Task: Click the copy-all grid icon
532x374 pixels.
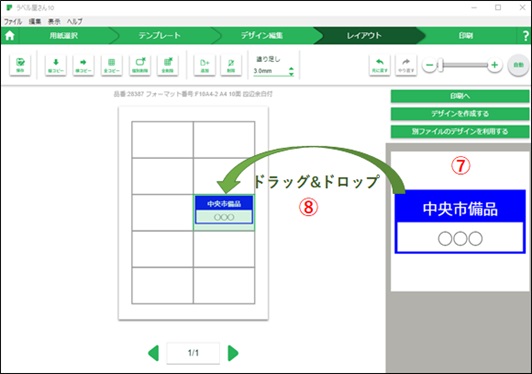Action: (x=112, y=65)
